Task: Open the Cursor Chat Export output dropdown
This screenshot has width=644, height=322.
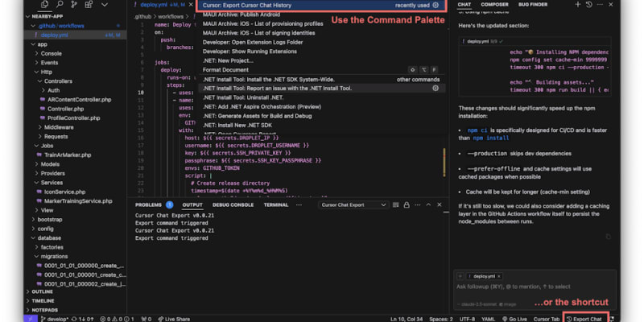Action: tap(353, 204)
